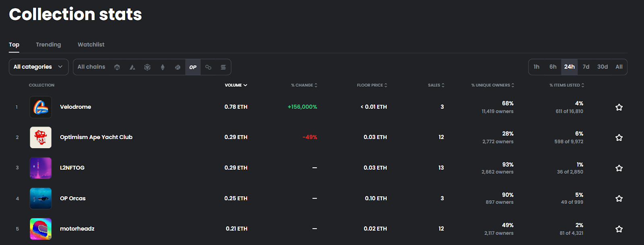Switch to the Trending tab
This screenshot has width=644, height=245.
click(48, 45)
